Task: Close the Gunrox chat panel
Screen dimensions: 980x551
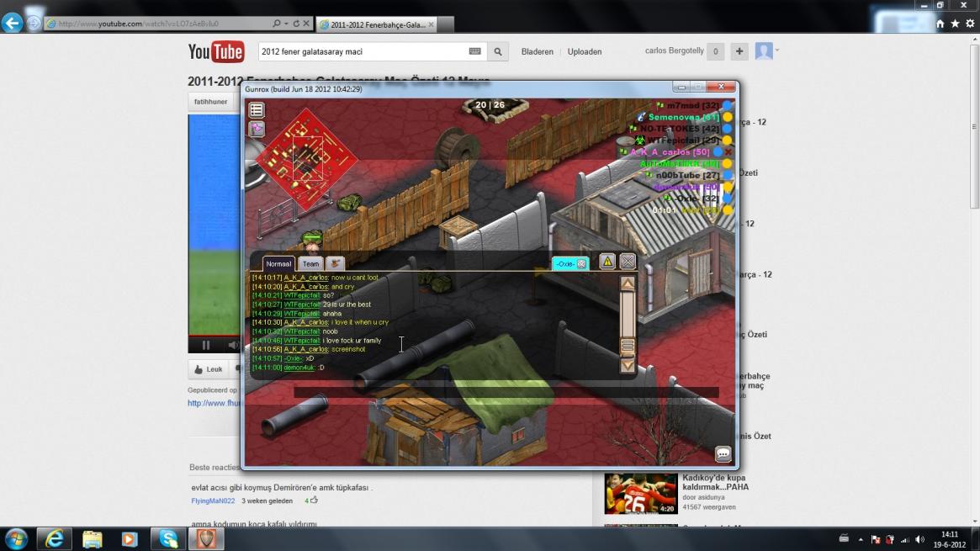Action: pyautogui.click(x=628, y=262)
